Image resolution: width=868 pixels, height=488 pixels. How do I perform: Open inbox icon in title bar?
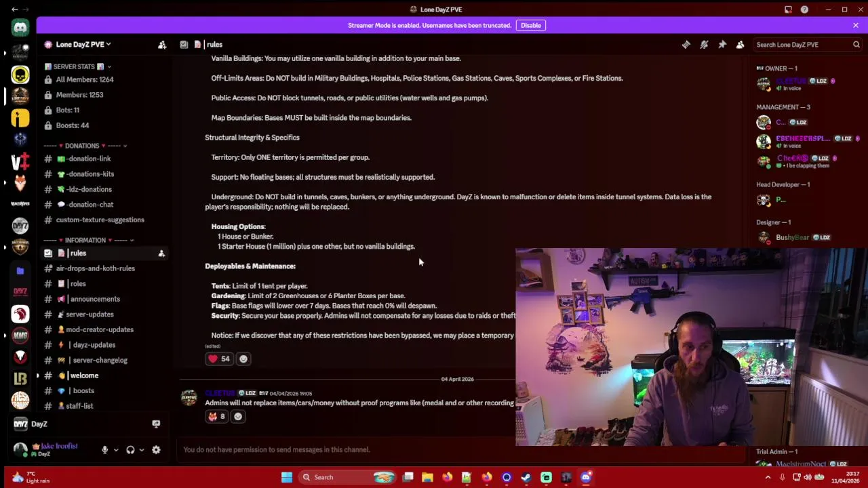click(x=788, y=9)
